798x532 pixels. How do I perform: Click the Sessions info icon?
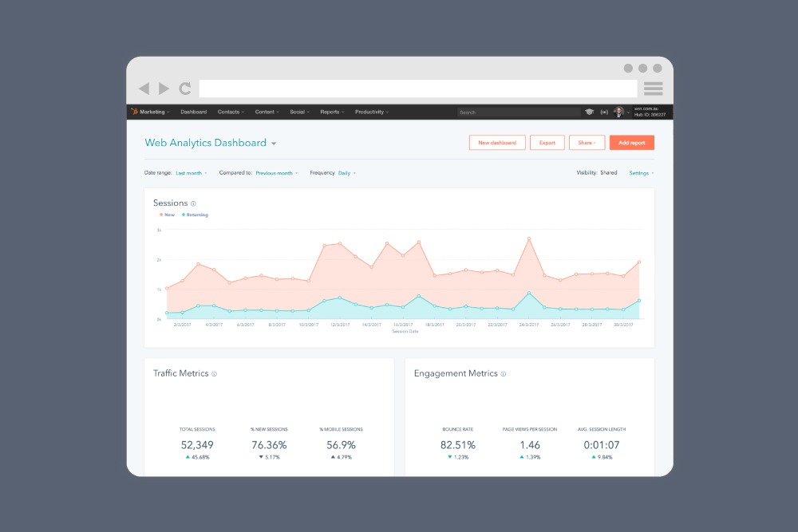pyautogui.click(x=193, y=203)
